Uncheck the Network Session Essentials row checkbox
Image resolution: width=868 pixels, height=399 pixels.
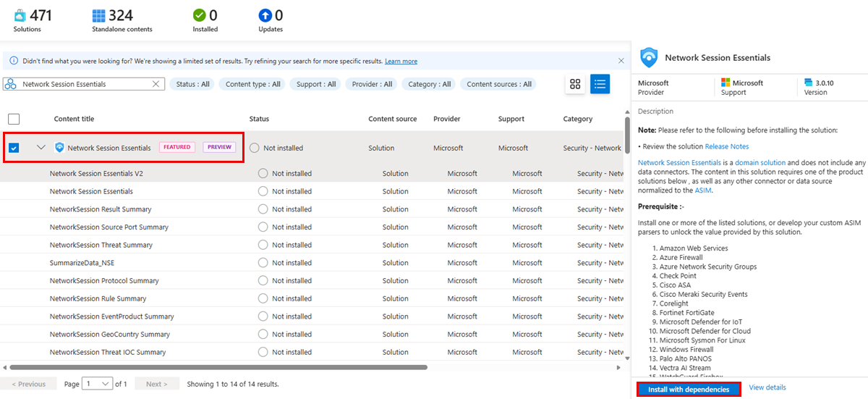(x=14, y=148)
